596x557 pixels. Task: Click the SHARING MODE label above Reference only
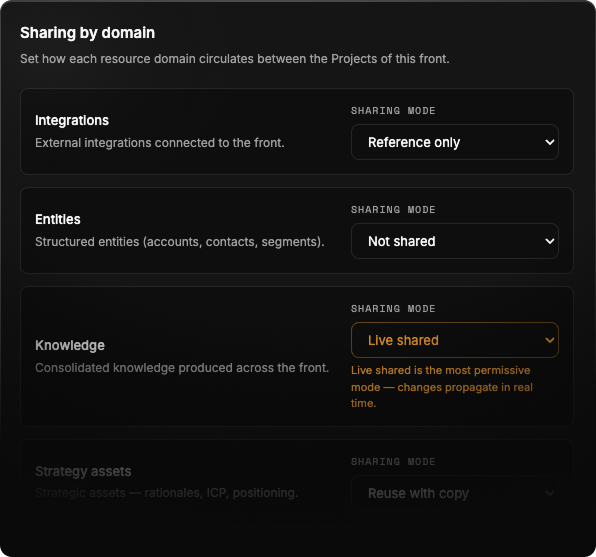(393, 111)
